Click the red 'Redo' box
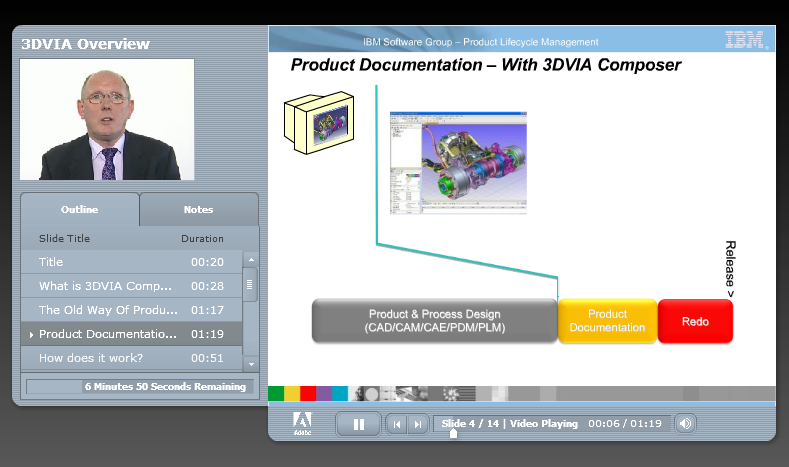 pyautogui.click(x=695, y=321)
